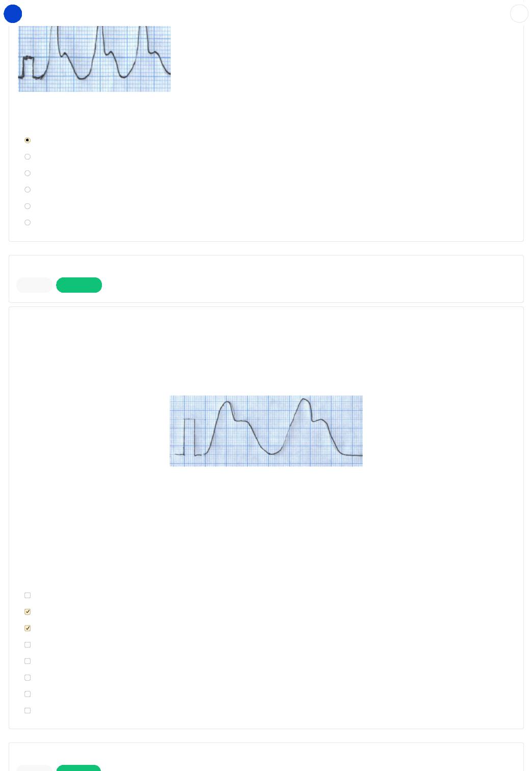Select the second radio option of the ECG question
Image resolution: width=532 pixels, height=771 pixels.
[x=28, y=157]
